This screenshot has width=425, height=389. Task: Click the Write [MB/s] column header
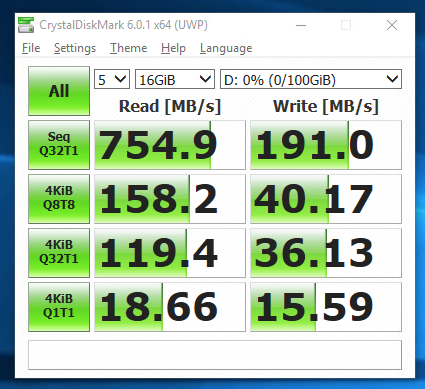click(x=326, y=106)
